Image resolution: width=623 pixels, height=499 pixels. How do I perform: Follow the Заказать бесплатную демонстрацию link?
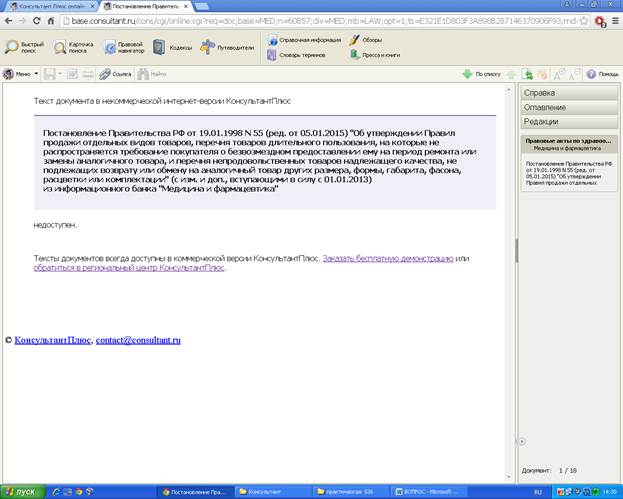pyautogui.click(x=388, y=258)
